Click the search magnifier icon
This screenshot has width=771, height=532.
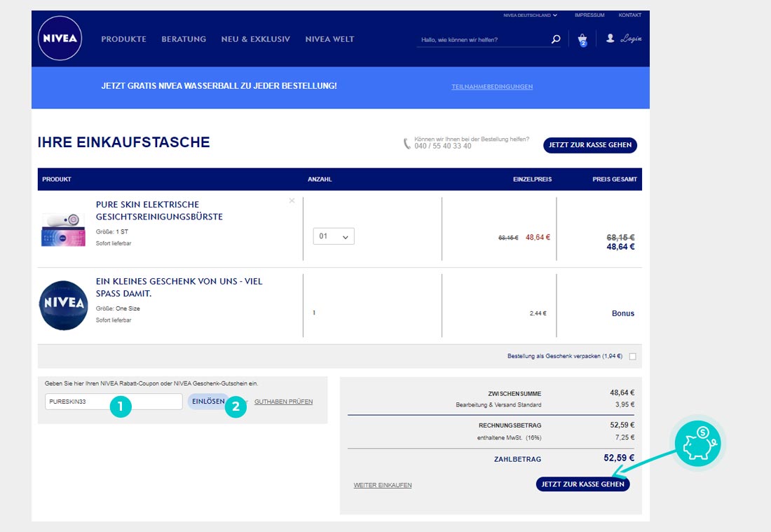(x=556, y=40)
